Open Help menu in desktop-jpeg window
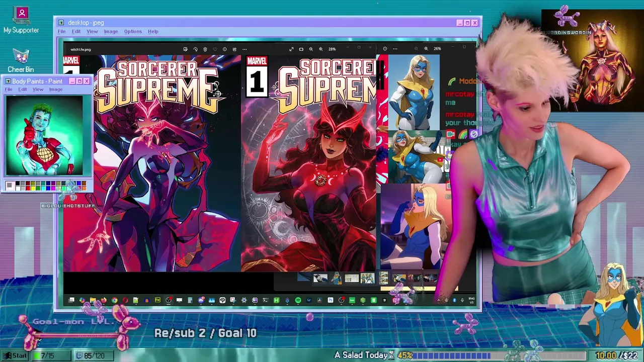Viewport: 644px width, 362px height. point(153,31)
